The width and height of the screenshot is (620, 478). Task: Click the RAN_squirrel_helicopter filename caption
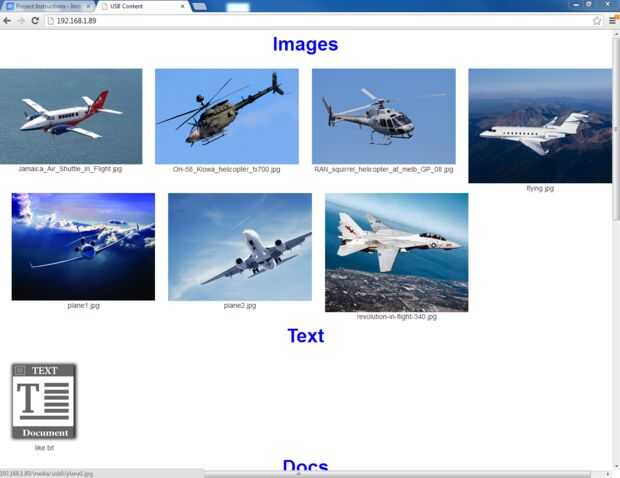(384, 169)
